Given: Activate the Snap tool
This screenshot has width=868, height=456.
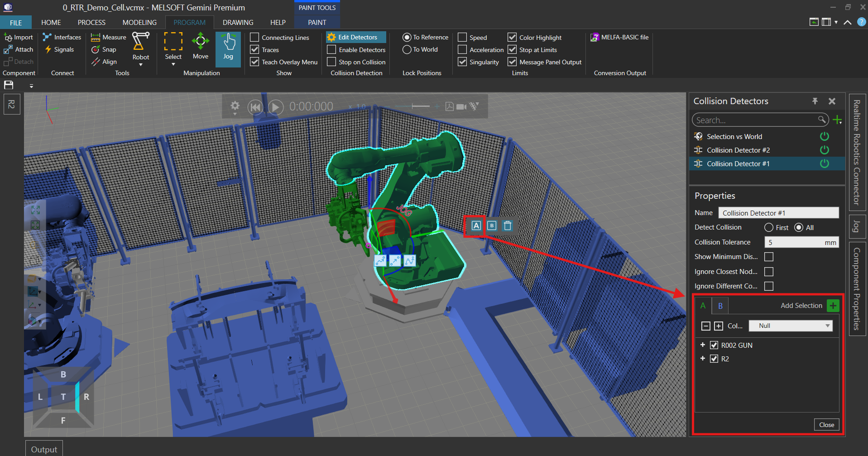Looking at the screenshot, I should (x=104, y=49).
